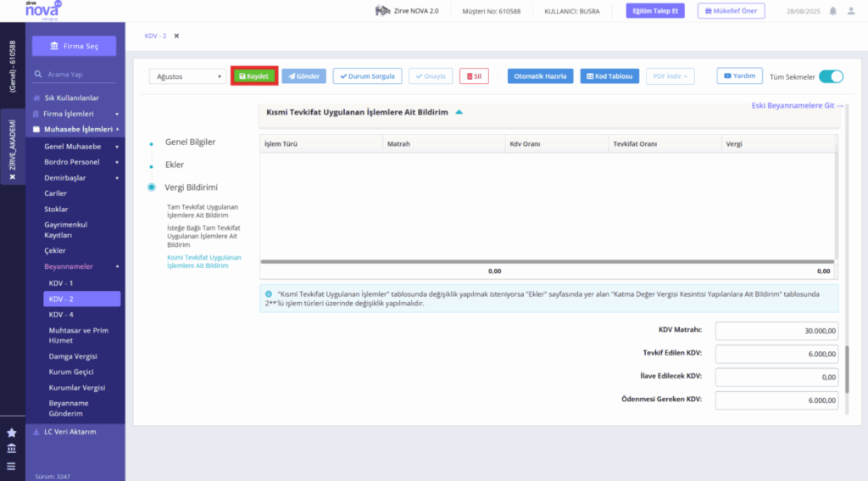Close the ZİRVE_AKADEMİ side tab with X
The image size is (868, 481).
point(13,176)
